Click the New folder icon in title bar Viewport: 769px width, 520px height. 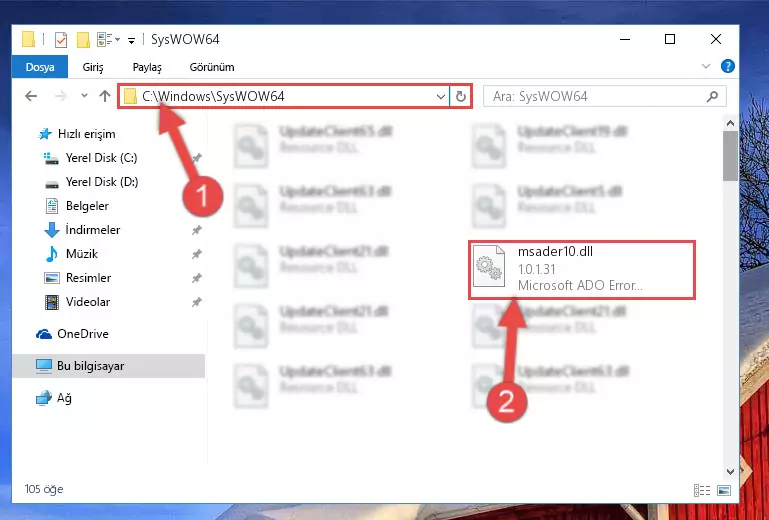click(83, 39)
